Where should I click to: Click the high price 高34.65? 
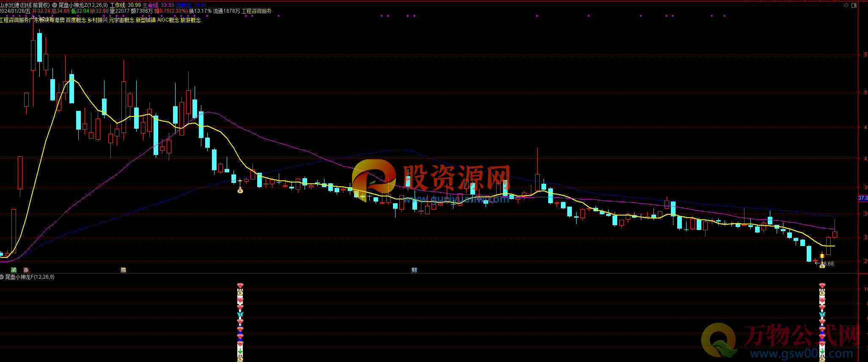coord(60,11)
